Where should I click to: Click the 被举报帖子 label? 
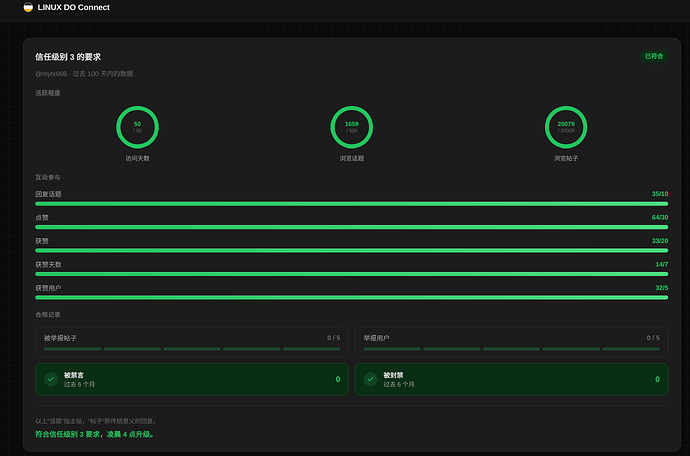(x=60, y=338)
